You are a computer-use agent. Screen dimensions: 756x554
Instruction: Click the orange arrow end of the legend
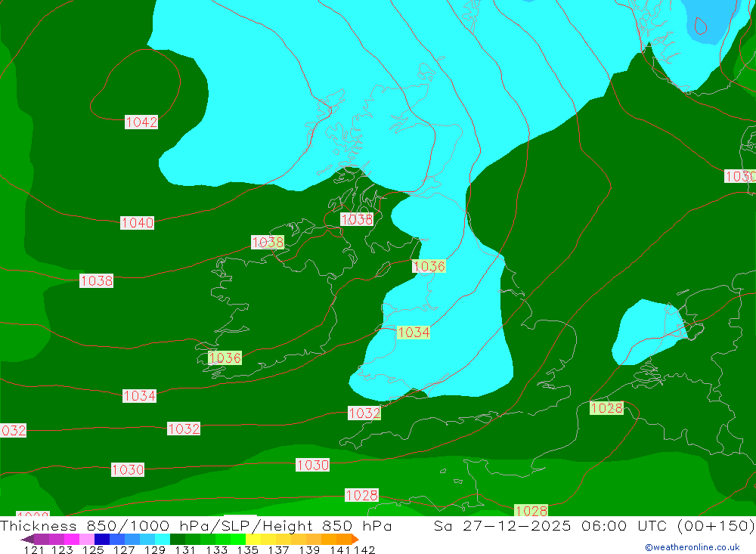point(355,539)
